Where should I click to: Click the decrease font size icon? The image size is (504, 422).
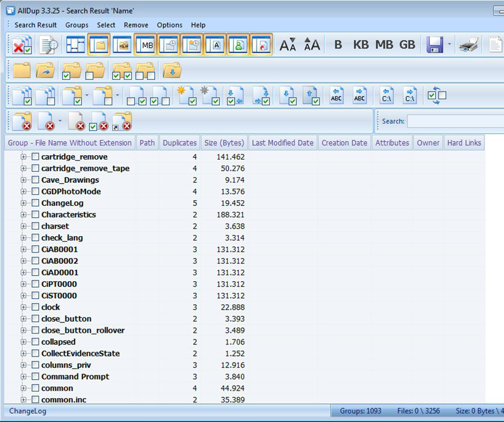point(288,45)
